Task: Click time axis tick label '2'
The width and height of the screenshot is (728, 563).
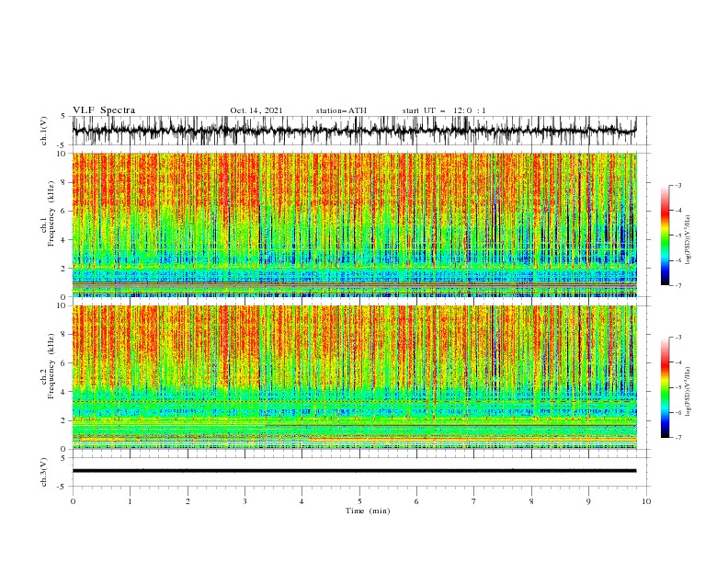Action: click(x=188, y=501)
